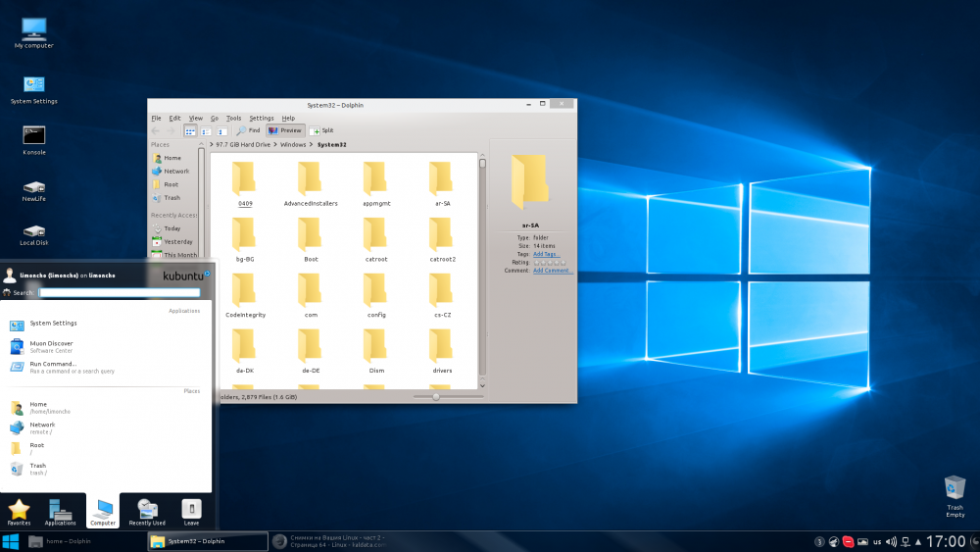Select the ar-SA folder in file view
The width and height of the screenshot is (980, 552).
click(442, 183)
